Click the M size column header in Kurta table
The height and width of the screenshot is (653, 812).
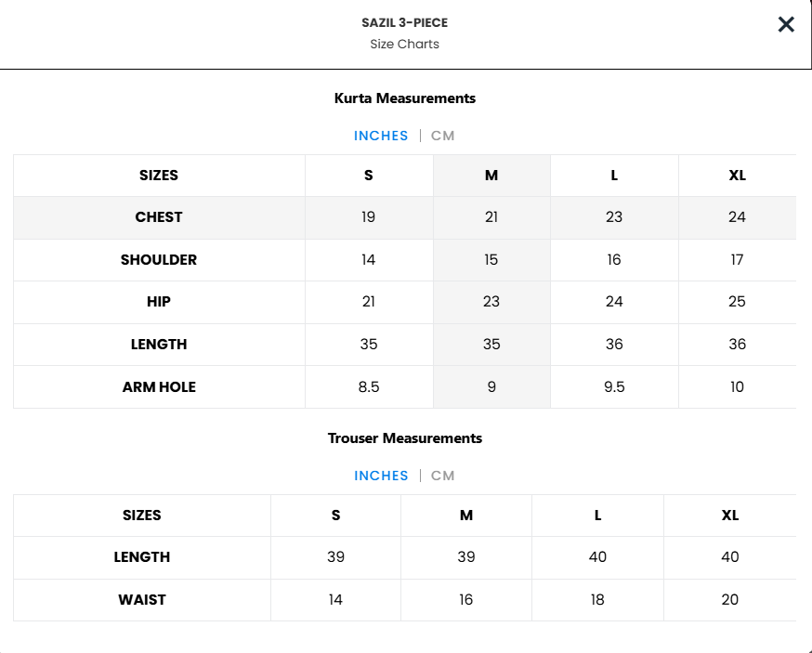click(x=491, y=176)
